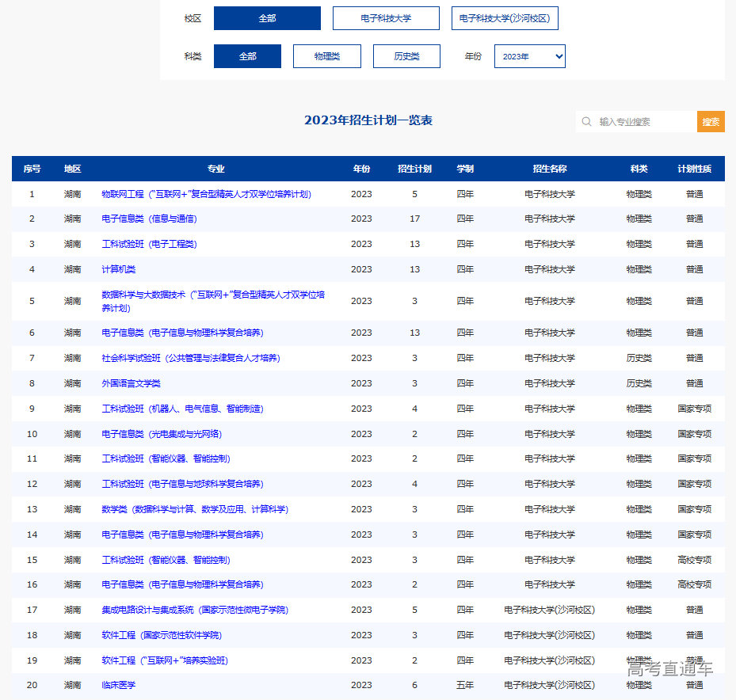Open the 临床医学 major link
The height and width of the screenshot is (700, 736).
(x=119, y=685)
